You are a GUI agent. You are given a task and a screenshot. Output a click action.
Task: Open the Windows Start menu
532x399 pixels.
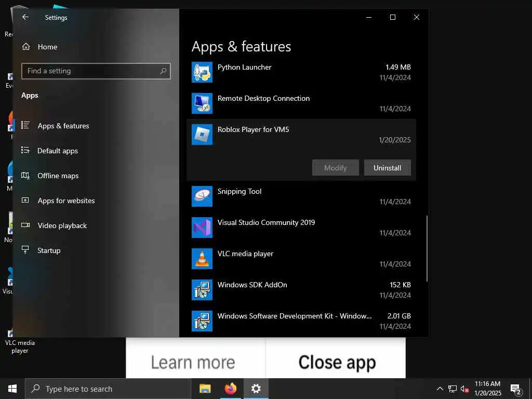(x=12, y=389)
